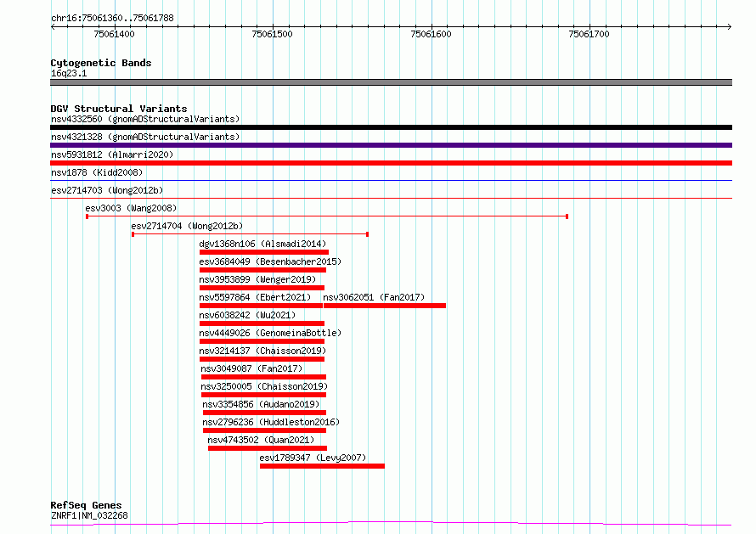Click the nsv5597864 red bar
756x534 pixels.
click(x=261, y=306)
